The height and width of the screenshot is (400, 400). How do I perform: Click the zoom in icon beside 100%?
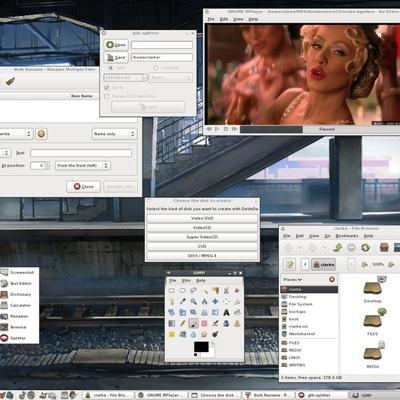tap(391, 264)
